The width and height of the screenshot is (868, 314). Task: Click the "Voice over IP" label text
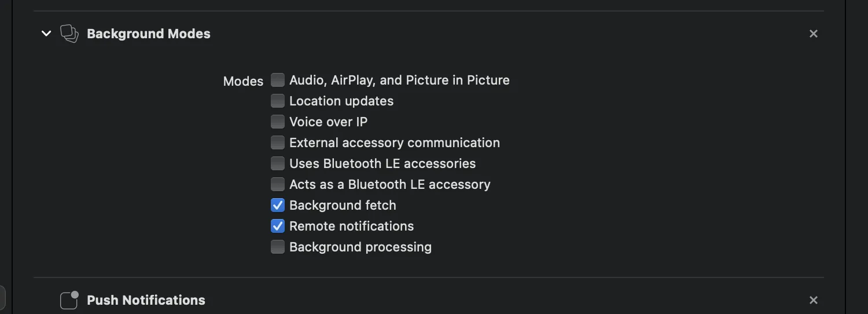point(328,122)
